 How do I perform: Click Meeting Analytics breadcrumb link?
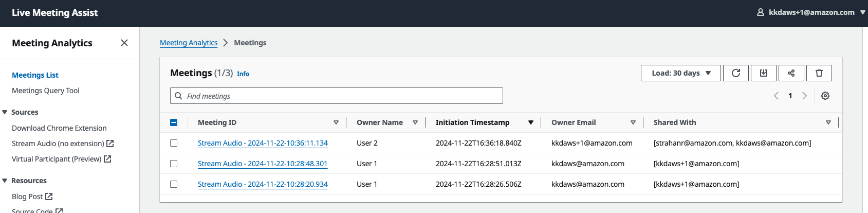[189, 43]
